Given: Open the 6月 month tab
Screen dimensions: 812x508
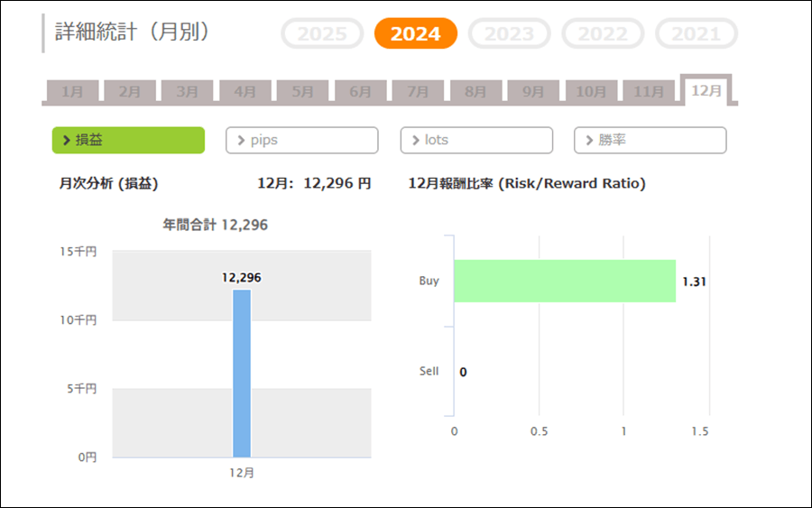Looking at the screenshot, I should (360, 92).
